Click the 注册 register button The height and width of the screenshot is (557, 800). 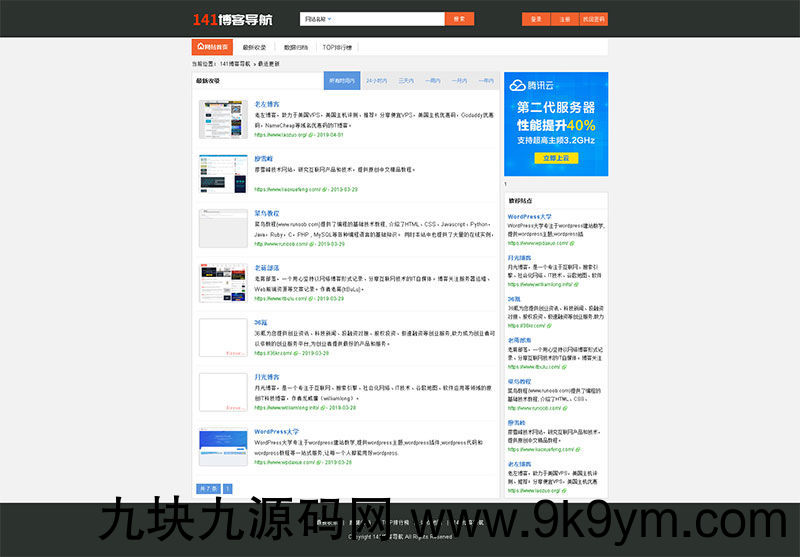click(565, 19)
